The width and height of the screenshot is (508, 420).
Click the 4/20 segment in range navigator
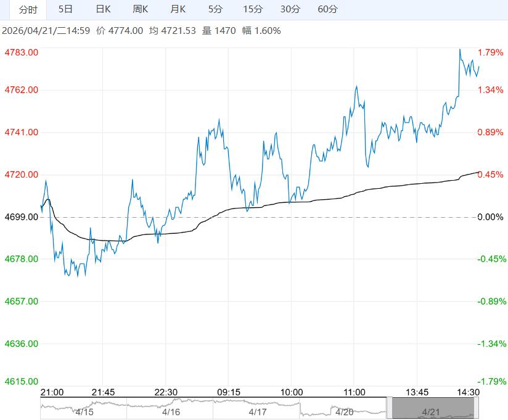point(343,410)
